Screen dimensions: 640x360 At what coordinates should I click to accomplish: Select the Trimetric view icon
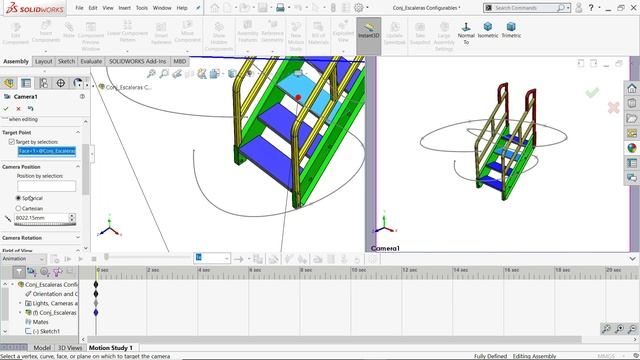[x=511, y=27]
